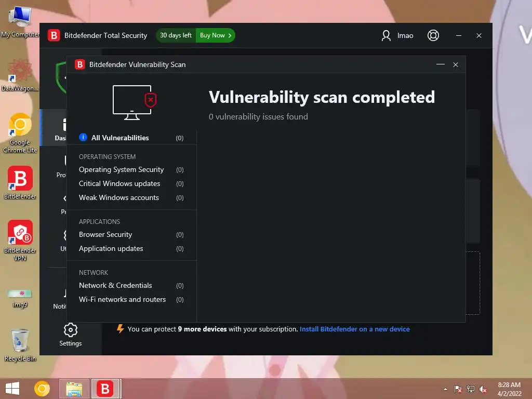Click the orange lightning bolt icon
Image resolution: width=532 pixels, height=399 pixels.
(120, 328)
